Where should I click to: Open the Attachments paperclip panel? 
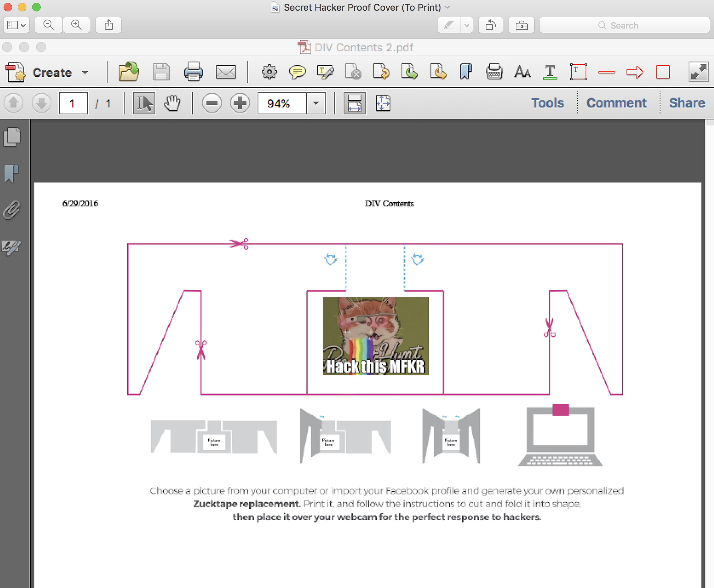coord(12,210)
